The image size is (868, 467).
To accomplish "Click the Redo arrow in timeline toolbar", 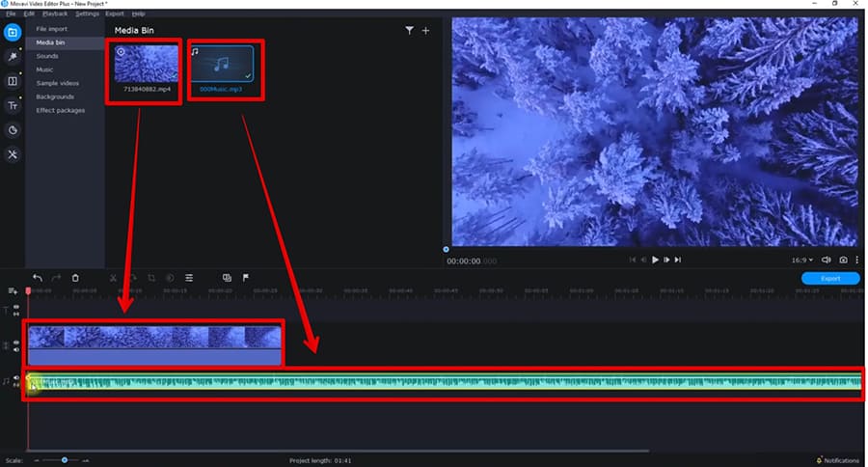I will [56, 278].
